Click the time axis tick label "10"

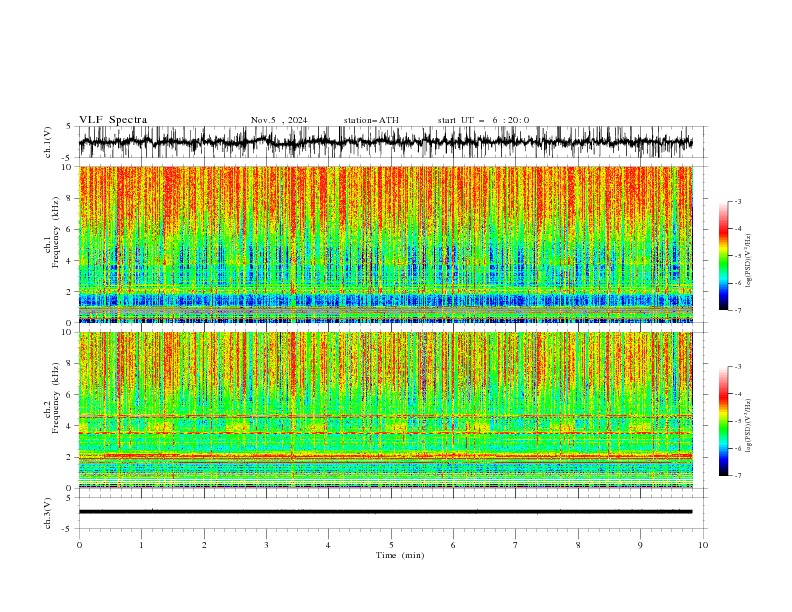[703, 545]
